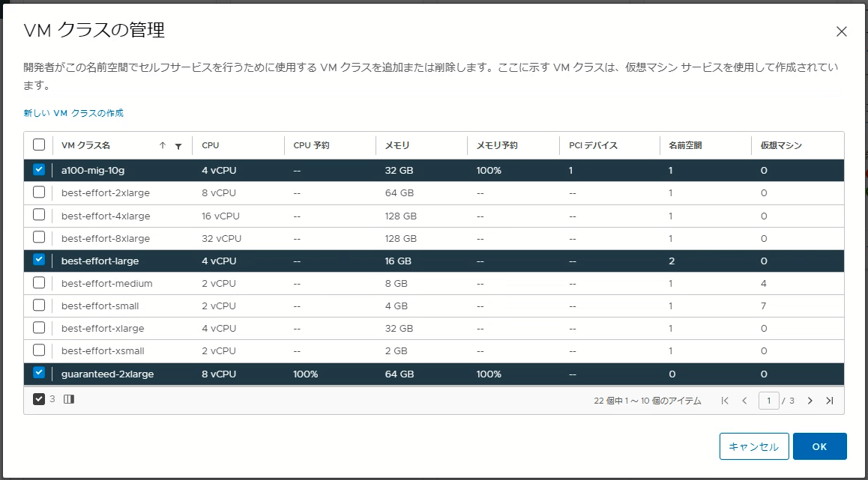Toggle the column picker icon
This screenshot has height=480, width=868.
point(69,398)
